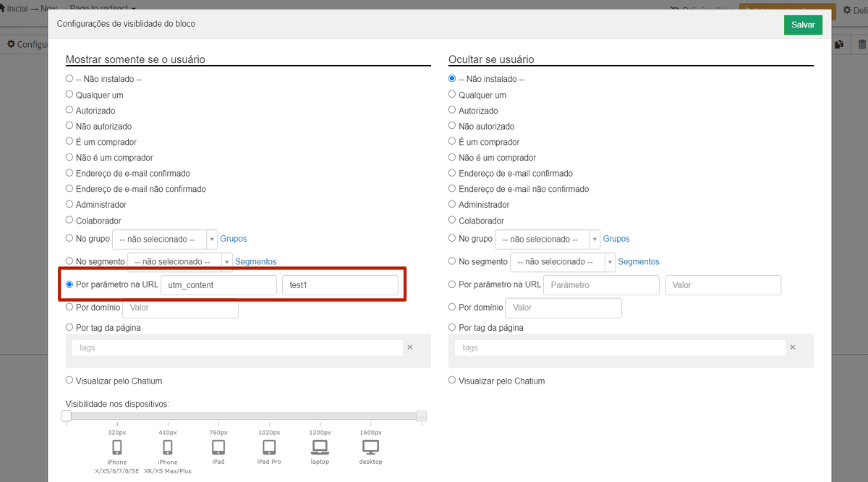Click the left handle of visibility slider
868x482 pixels.
tap(67, 415)
